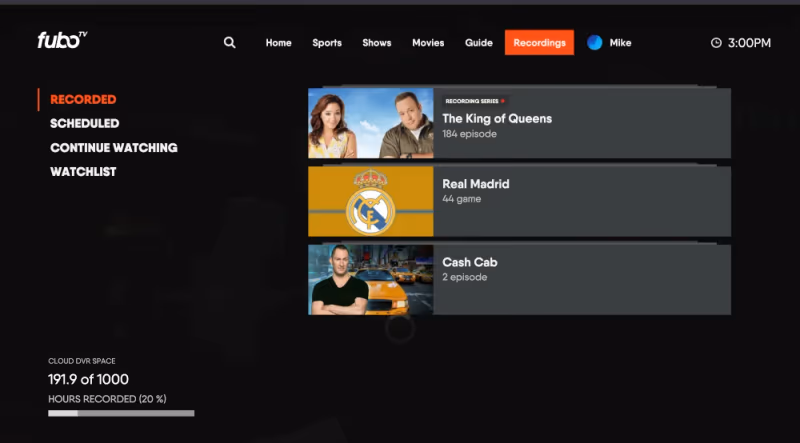800x443 pixels.
Task: Click the 44 game count text
Action: point(461,199)
